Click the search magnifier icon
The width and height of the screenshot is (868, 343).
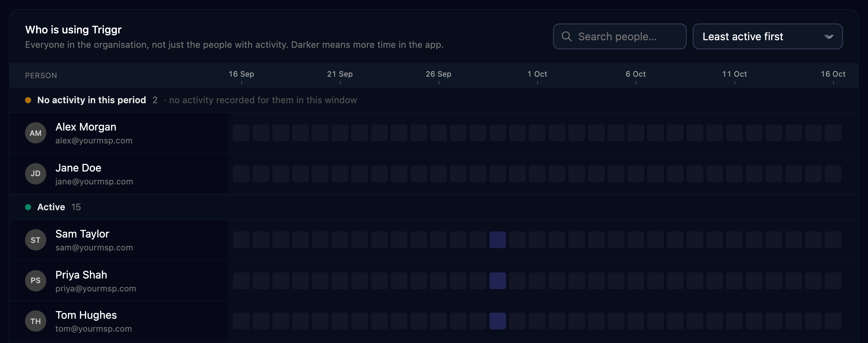tap(566, 36)
